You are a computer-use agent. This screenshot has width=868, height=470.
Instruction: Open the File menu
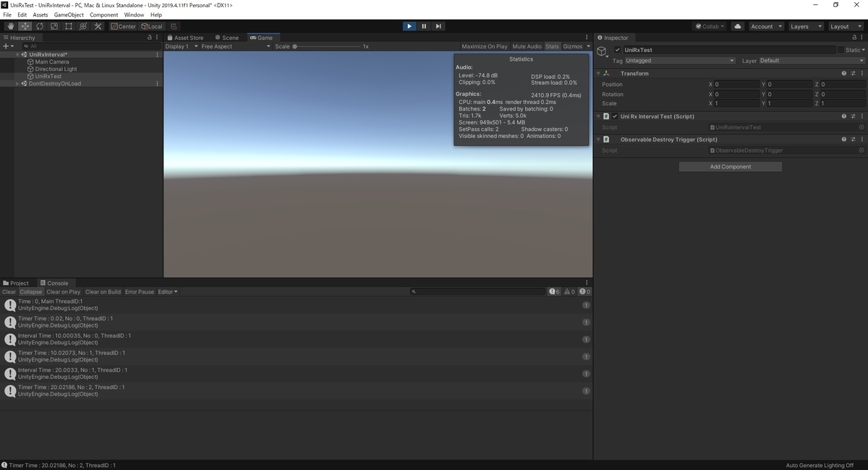7,14
